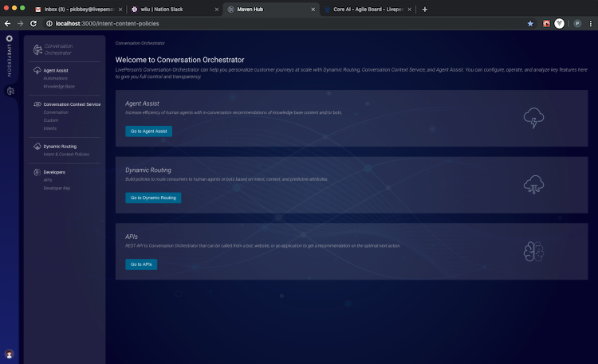Viewport: 598px width, 364px height.
Task: Open the browser three-dot menu
Action: (590, 24)
